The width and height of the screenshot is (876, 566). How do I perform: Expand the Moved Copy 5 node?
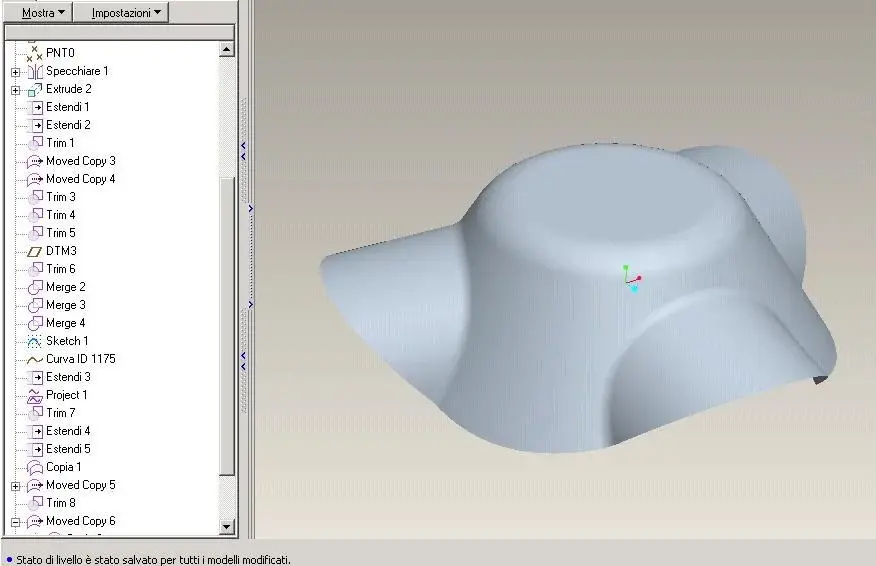point(16,486)
